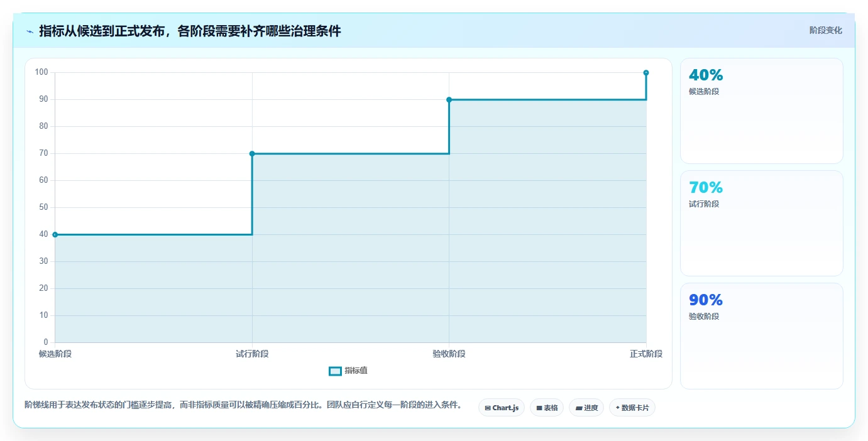Open the 70% 试行阶段 card
868x441 pixels.
coord(761,223)
